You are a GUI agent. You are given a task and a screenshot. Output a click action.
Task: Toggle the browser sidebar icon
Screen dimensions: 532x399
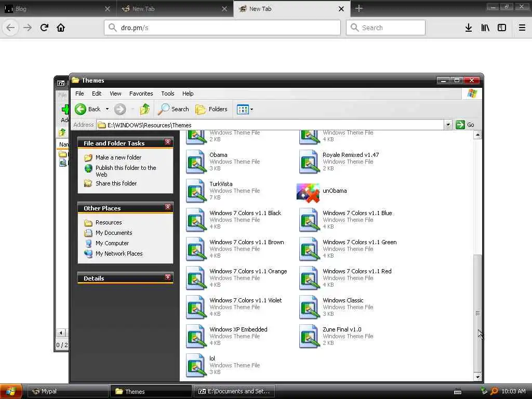click(502, 28)
